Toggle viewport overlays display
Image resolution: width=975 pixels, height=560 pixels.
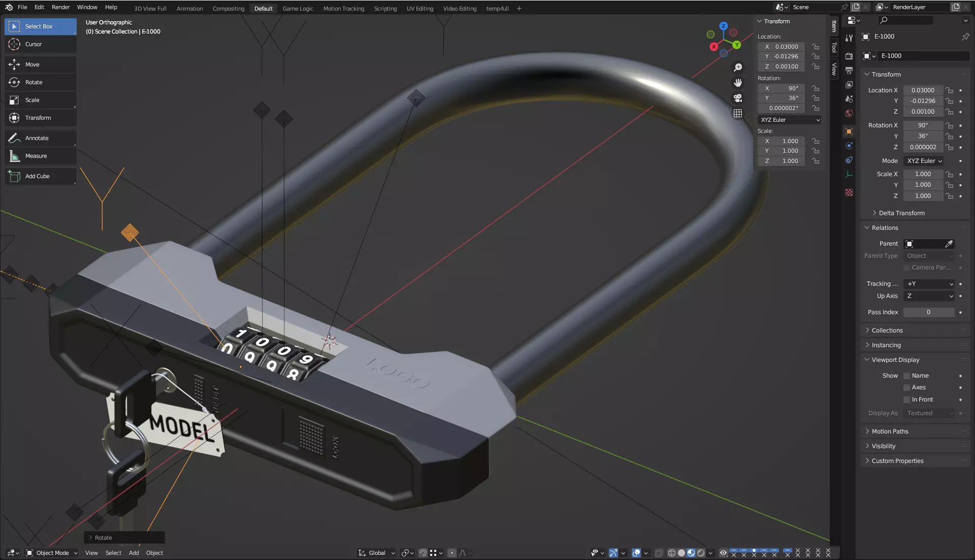tap(636, 553)
